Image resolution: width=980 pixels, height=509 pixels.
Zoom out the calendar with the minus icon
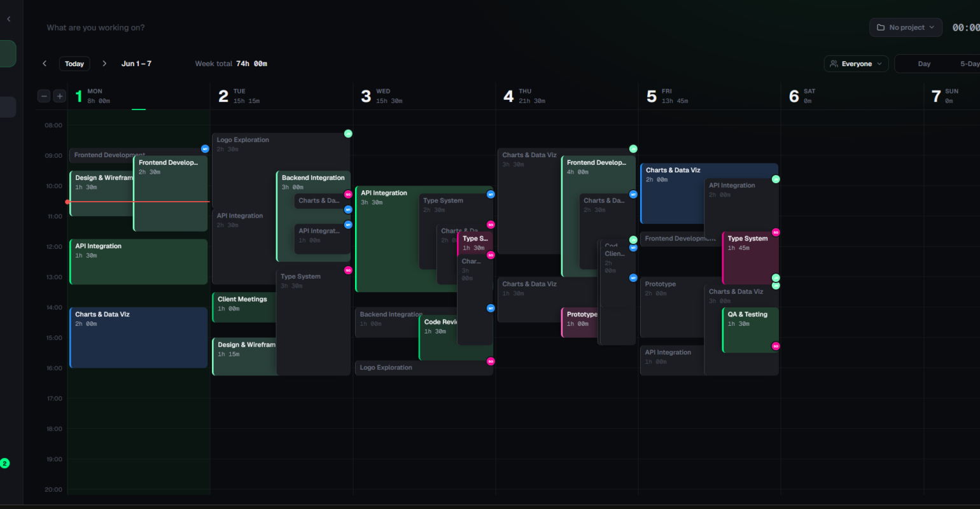pos(44,96)
